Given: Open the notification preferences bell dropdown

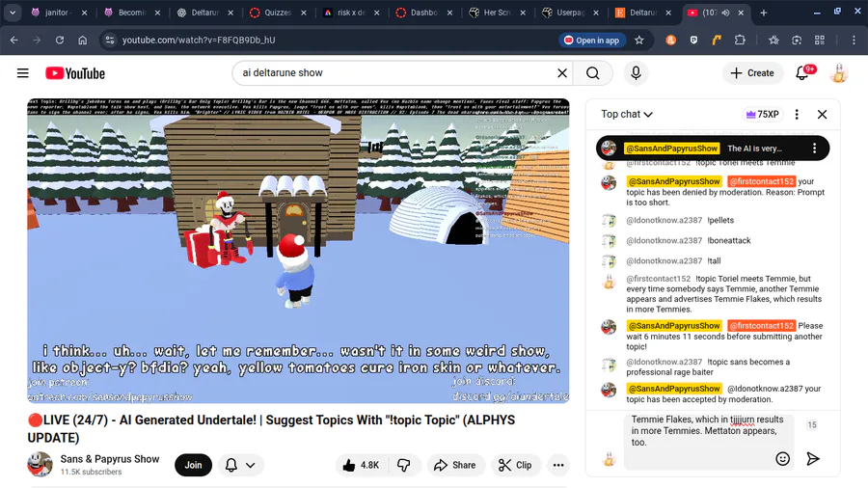Looking at the screenshot, I should pos(240,465).
